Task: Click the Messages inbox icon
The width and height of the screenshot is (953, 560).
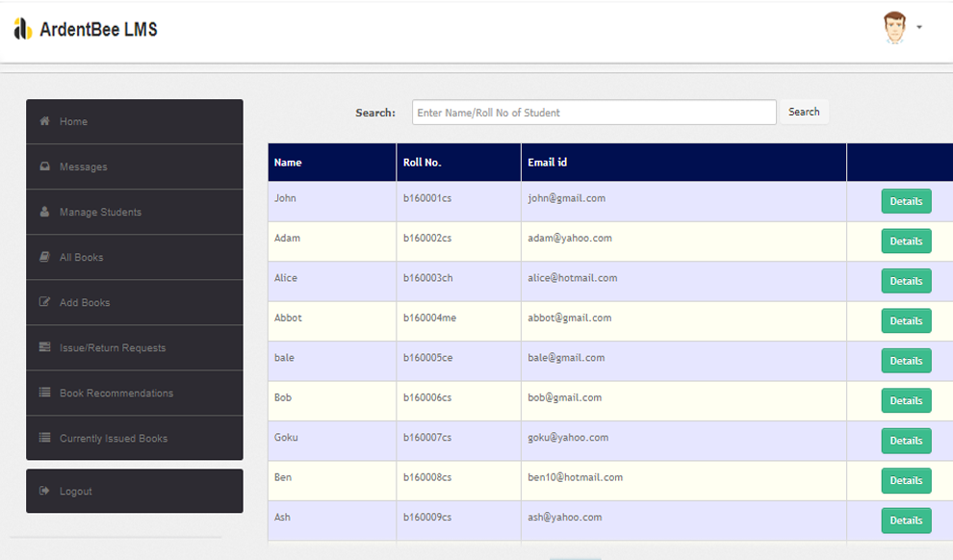Action: point(44,166)
